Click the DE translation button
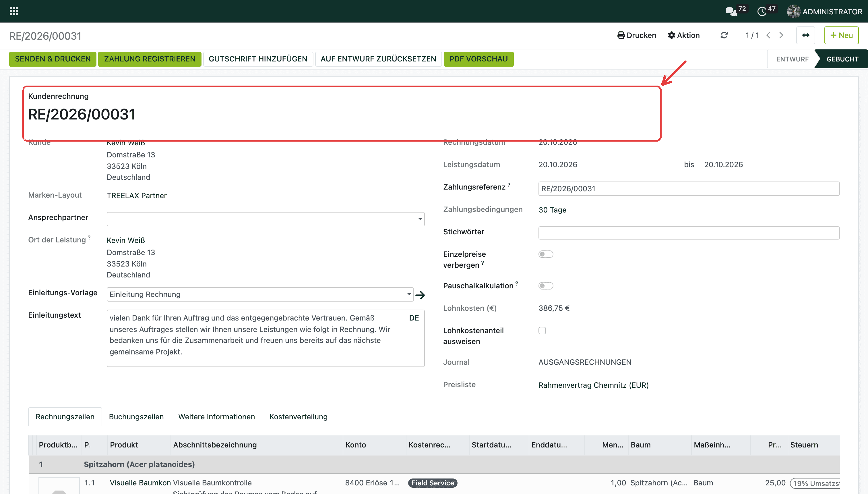The image size is (868, 494). 414,318
